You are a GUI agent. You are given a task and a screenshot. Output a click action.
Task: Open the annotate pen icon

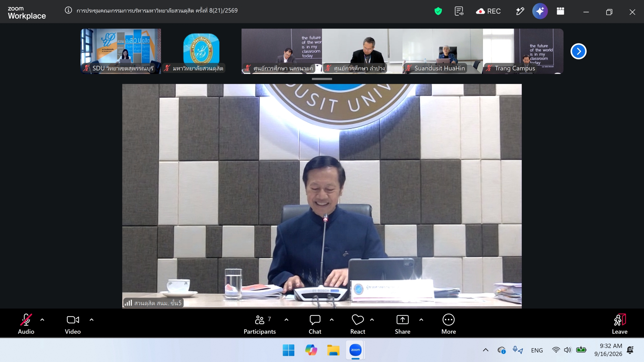click(520, 11)
